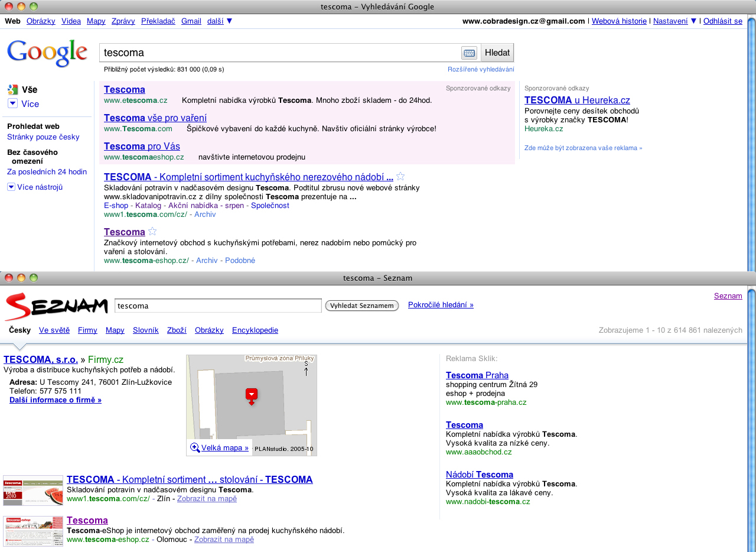Switch to Zboží tab in Seznam
The image size is (756, 552).
tap(177, 330)
